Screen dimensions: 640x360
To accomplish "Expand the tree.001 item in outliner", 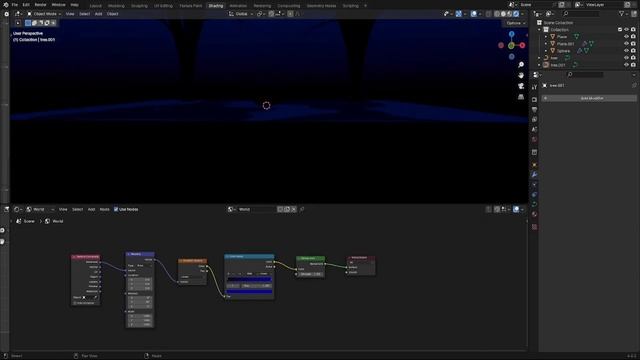I will pyautogui.click(x=539, y=65).
